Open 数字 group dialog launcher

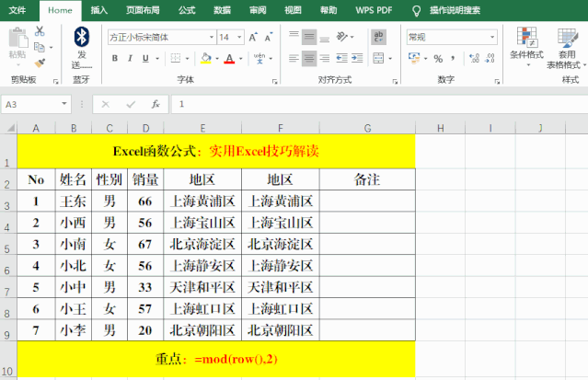(497, 81)
